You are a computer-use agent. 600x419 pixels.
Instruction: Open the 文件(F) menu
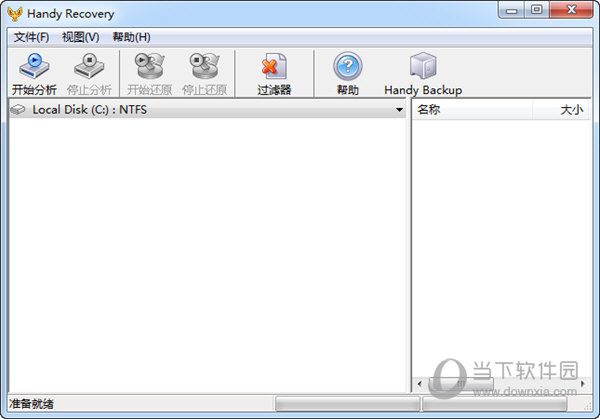(x=31, y=37)
